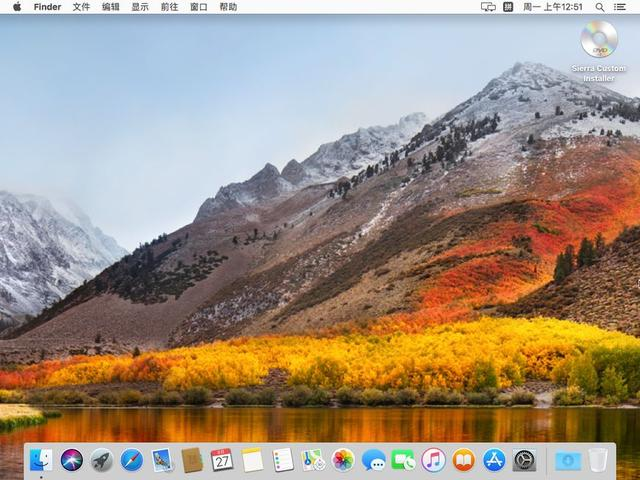
Task: Open the Trash in the Dock
Action: pos(598,460)
